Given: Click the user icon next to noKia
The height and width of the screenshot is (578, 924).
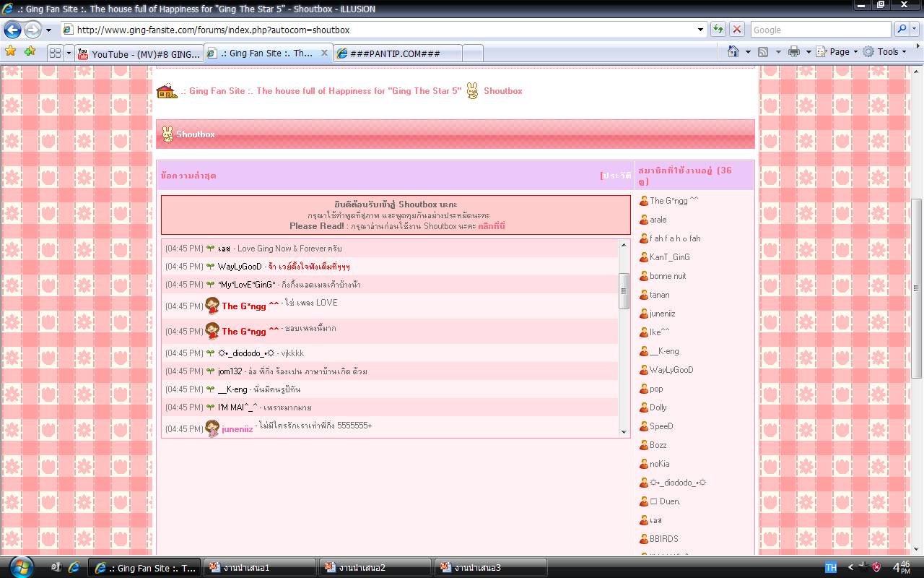Looking at the screenshot, I should [644, 464].
